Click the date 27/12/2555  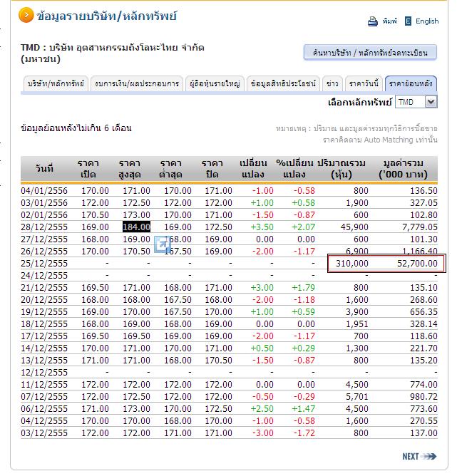pyautogui.click(x=44, y=239)
